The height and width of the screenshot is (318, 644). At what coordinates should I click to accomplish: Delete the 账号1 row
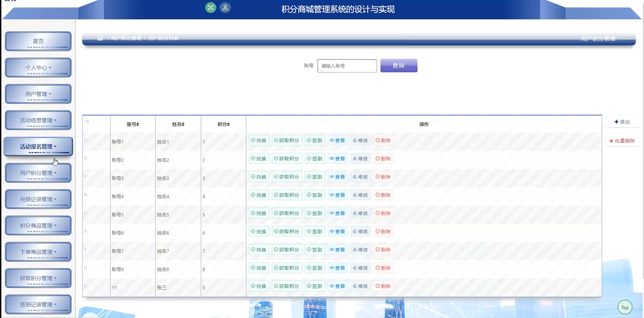coord(383,140)
